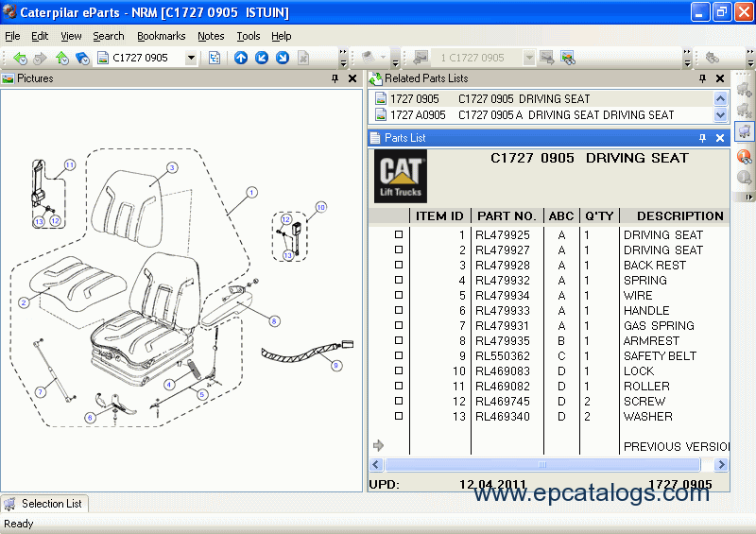
Task: Click the top cart-add sidebar icon
Action: pos(745,89)
